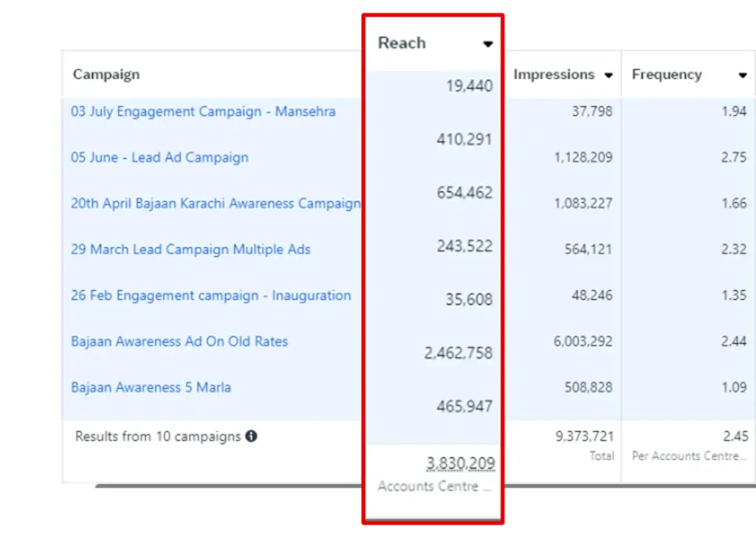Click the Impressions column header label
Screen dimensions: 756x538
pyautogui.click(x=554, y=75)
